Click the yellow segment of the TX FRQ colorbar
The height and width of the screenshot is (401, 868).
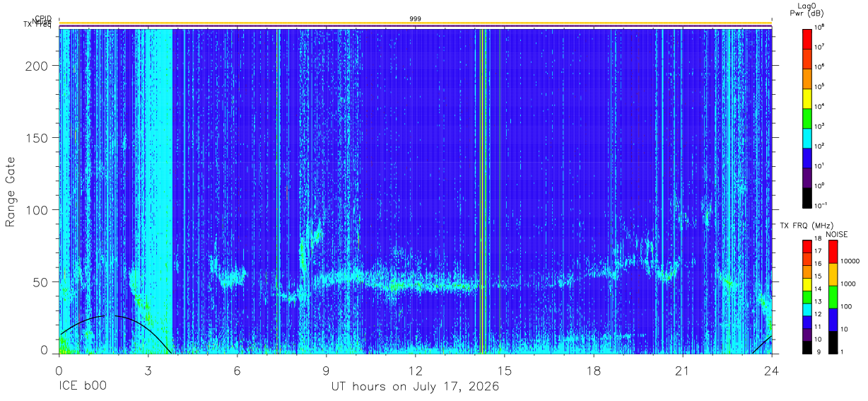[x=807, y=285]
